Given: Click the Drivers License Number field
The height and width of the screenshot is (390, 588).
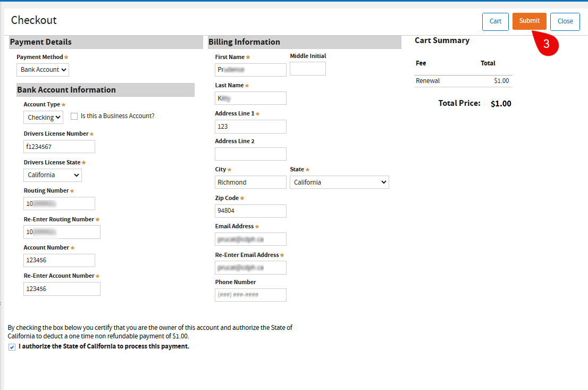Looking at the screenshot, I should (x=59, y=147).
